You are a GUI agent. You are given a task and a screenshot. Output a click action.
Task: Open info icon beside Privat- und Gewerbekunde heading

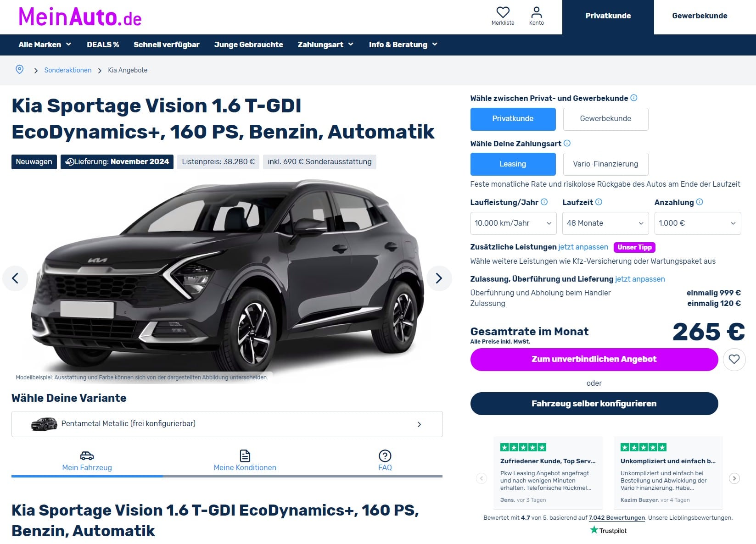click(x=634, y=98)
